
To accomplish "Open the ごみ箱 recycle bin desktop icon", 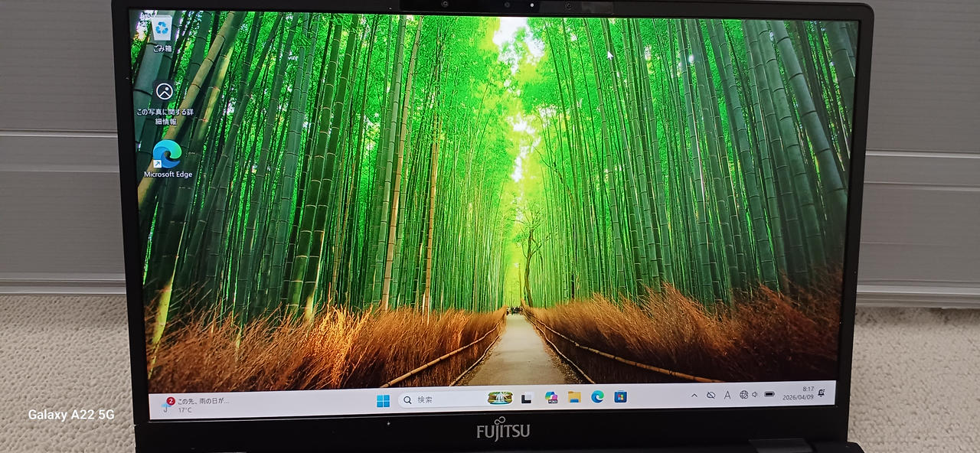I will point(162,31).
